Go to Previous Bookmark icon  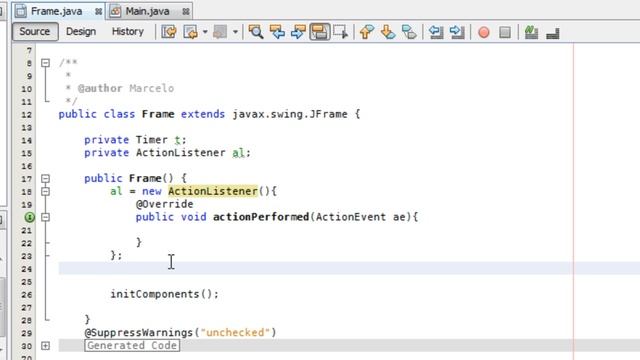point(367,32)
